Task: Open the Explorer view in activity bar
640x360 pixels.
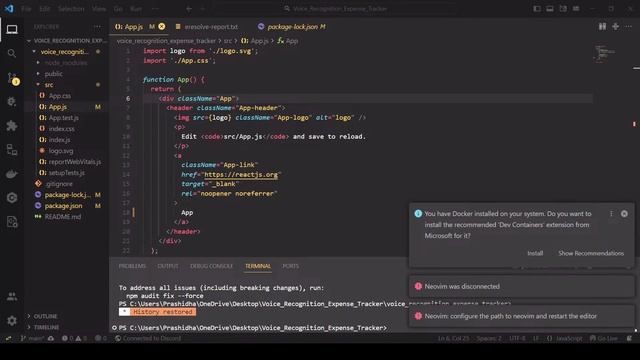Action: click(12, 29)
